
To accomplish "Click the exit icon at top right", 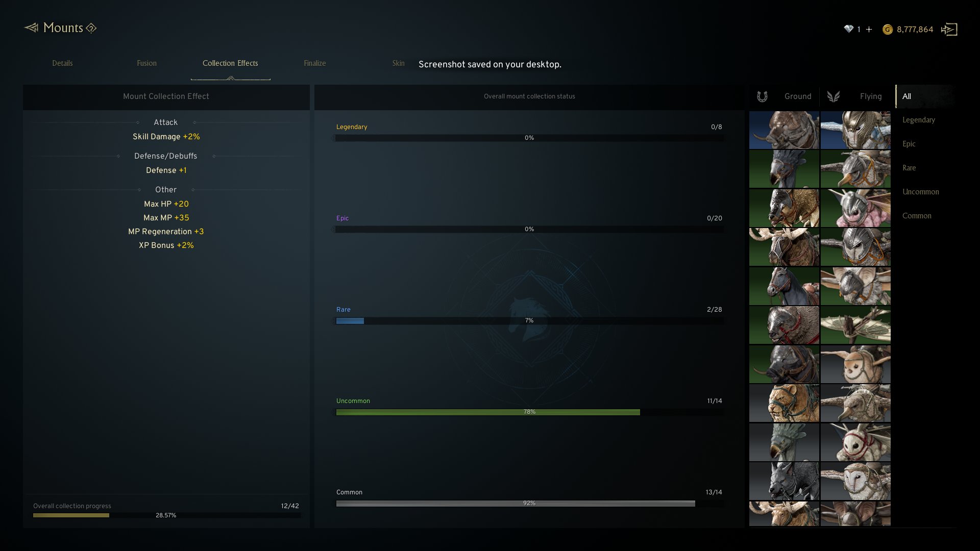I will point(949,30).
